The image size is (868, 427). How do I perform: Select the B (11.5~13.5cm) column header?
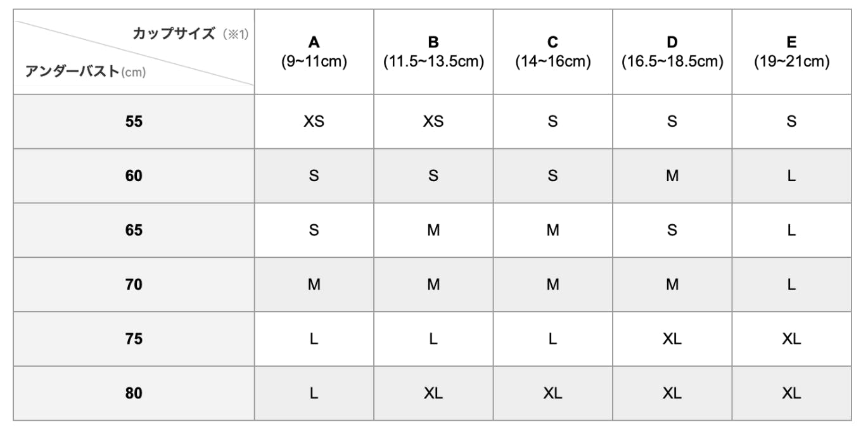433,52
